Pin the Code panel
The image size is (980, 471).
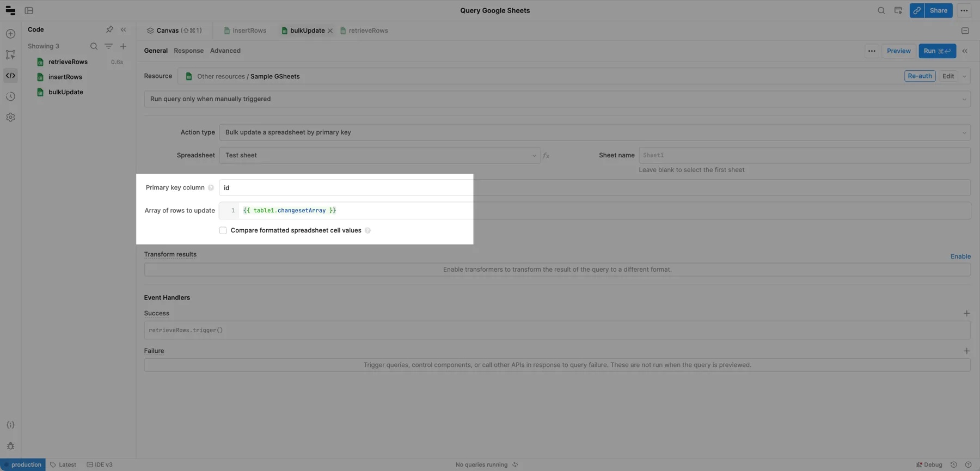(x=109, y=29)
